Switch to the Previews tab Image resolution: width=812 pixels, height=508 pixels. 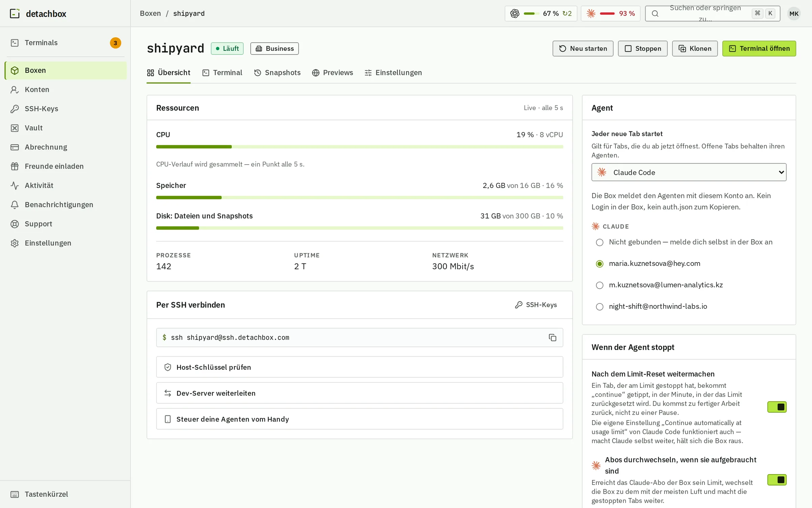pos(332,73)
